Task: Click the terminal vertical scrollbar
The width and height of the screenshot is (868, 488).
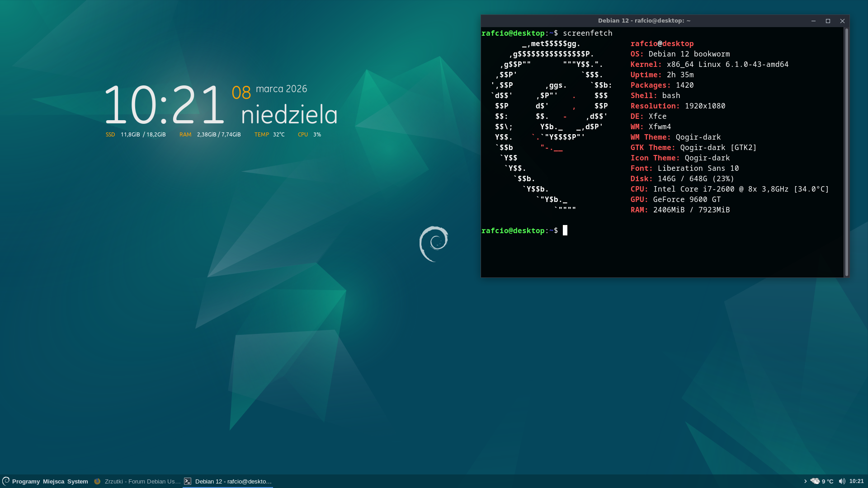Action: click(x=846, y=152)
